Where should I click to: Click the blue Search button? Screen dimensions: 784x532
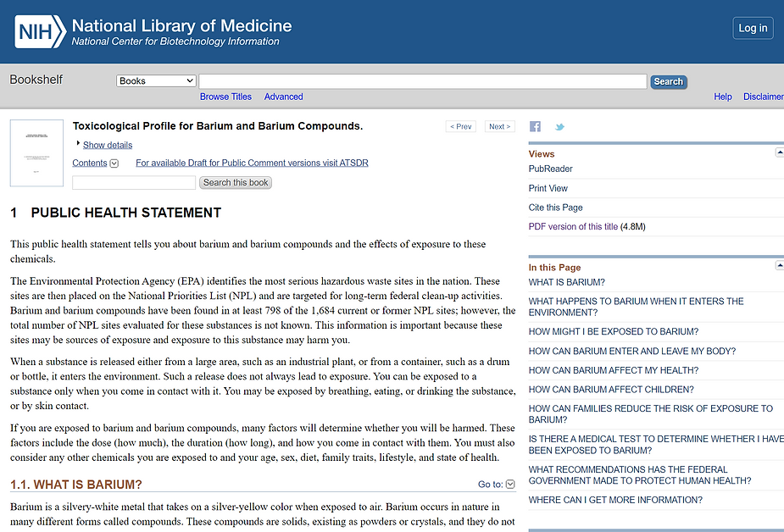pyautogui.click(x=668, y=82)
